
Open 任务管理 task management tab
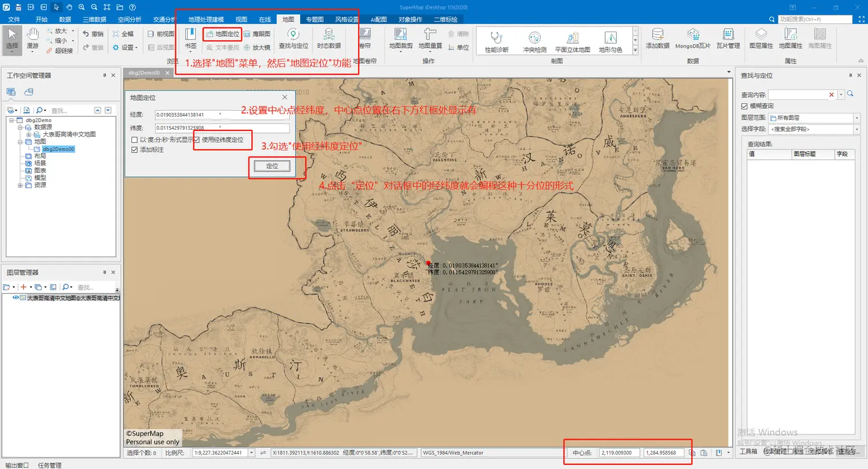pyautogui.click(x=50, y=465)
